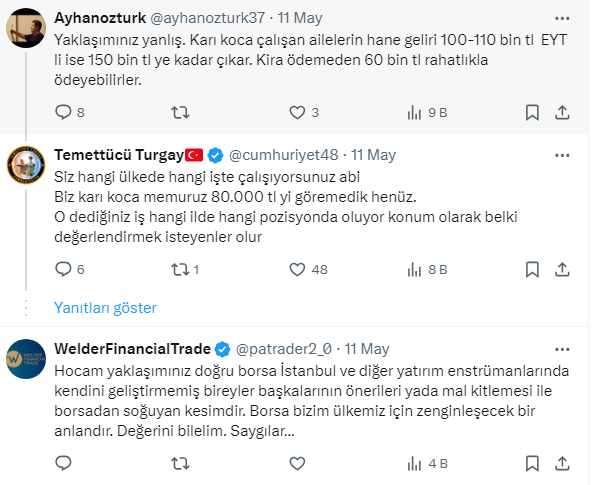Like Ayhanozturk's tweet with 3 likes
Image resolution: width=611 pixels, height=485 pixels.
pyautogui.click(x=296, y=113)
